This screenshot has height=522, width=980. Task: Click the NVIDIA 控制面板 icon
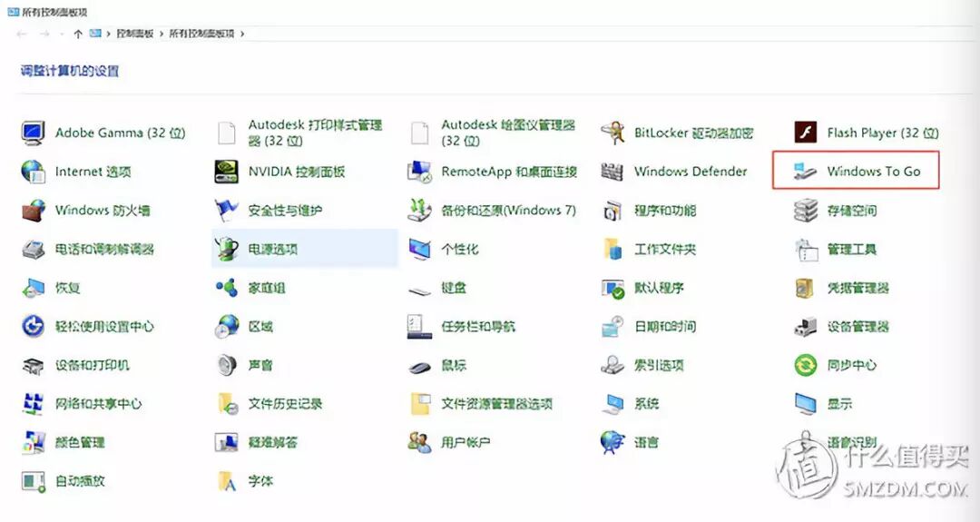pos(226,172)
